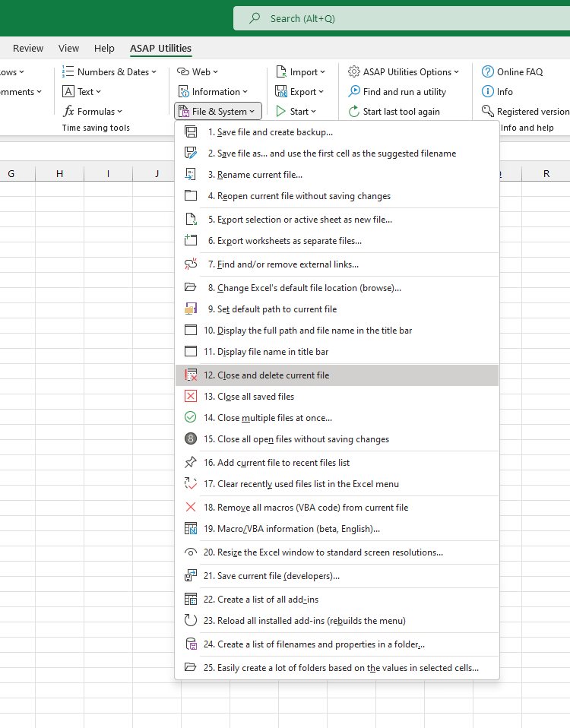
Task: Select column H header
Action: click(59, 174)
